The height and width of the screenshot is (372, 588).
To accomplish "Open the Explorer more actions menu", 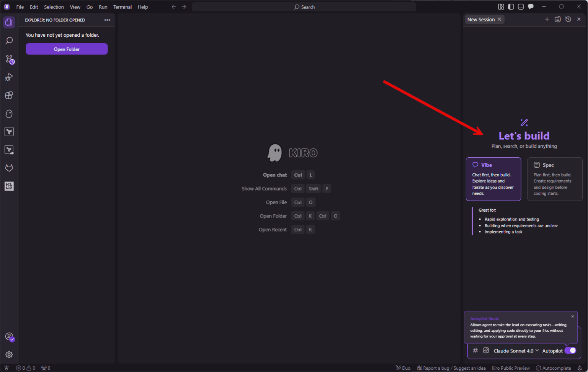I will [107, 20].
